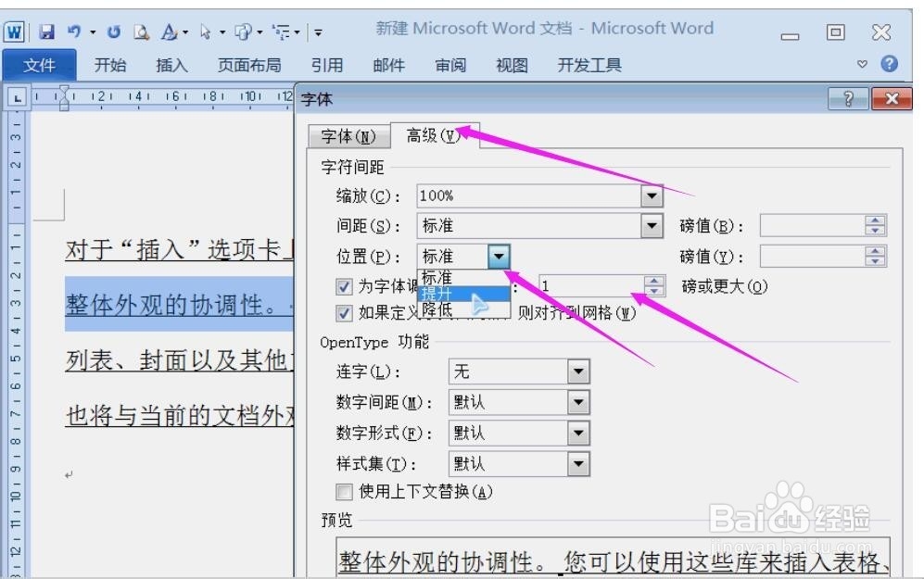Redo the last action

pyautogui.click(x=113, y=31)
